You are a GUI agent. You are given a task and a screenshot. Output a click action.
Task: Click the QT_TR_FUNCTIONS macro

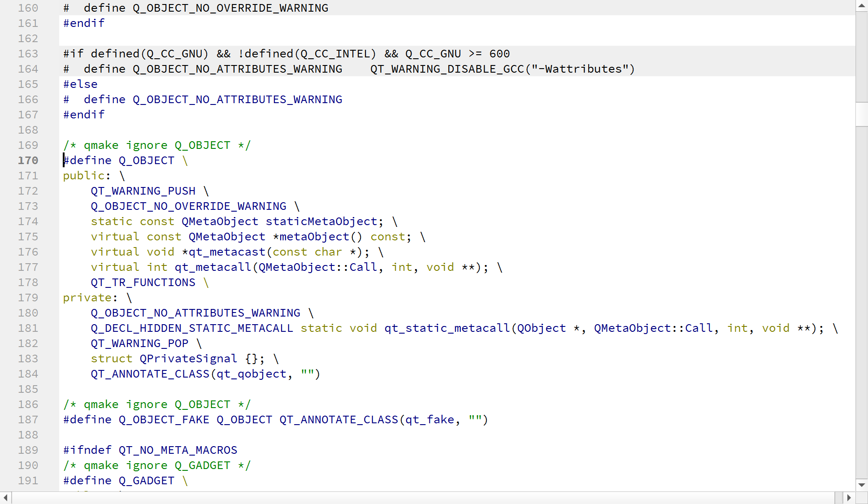click(x=143, y=282)
